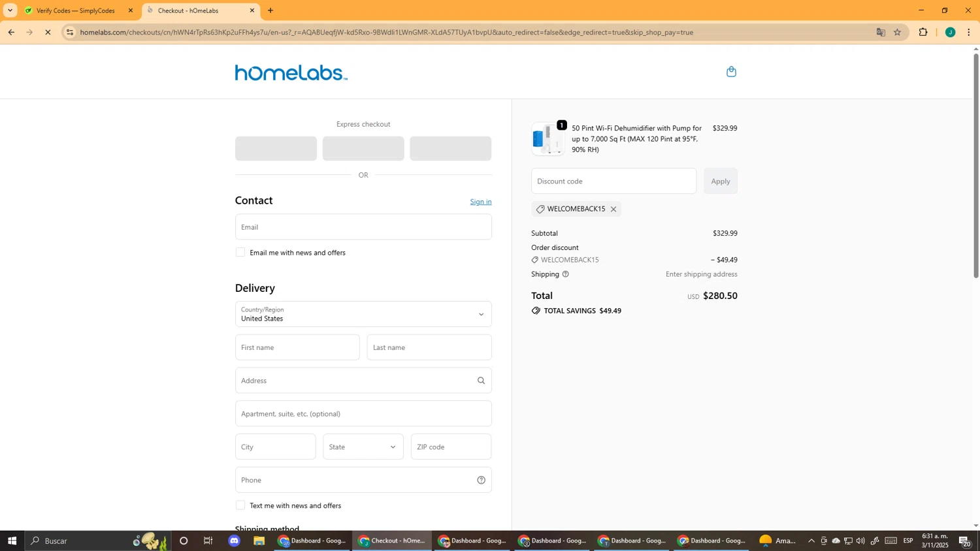Click the Address input field
The height and width of the screenshot is (551, 980).
point(363,381)
